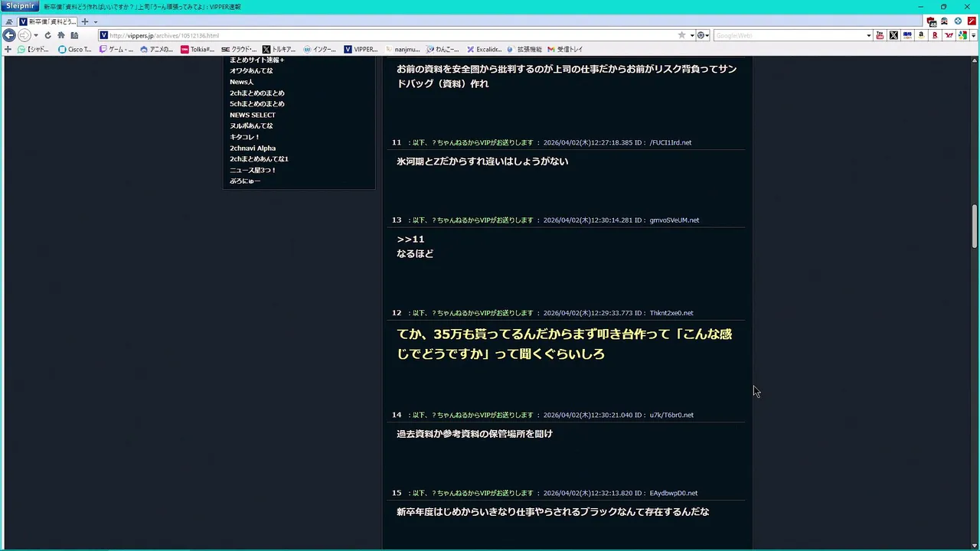Click the ID EAydbwpD0.net text
980x551 pixels.
pyautogui.click(x=674, y=493)
